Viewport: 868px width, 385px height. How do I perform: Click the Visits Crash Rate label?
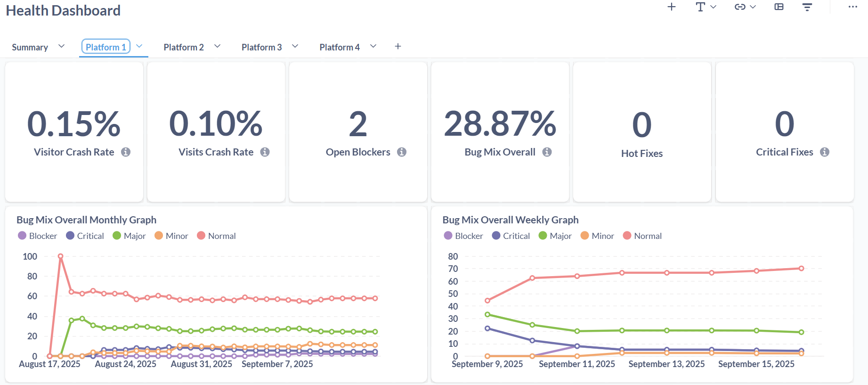[216, 152]
